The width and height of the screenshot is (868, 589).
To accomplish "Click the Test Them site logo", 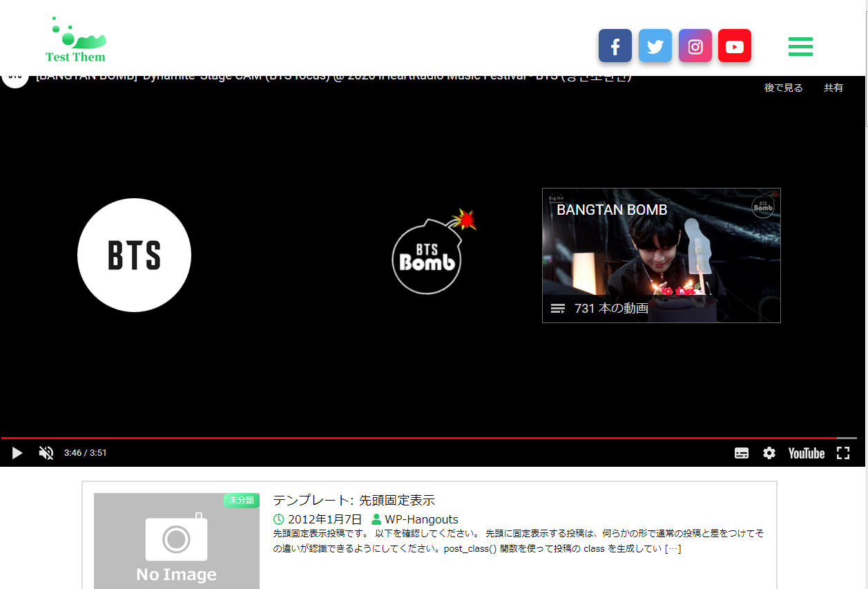I will 75,38.
